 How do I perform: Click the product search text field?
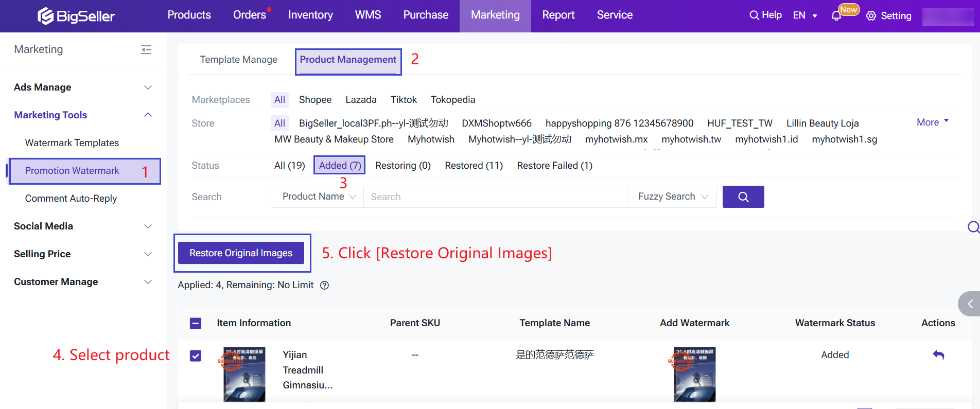coord(494,197)
